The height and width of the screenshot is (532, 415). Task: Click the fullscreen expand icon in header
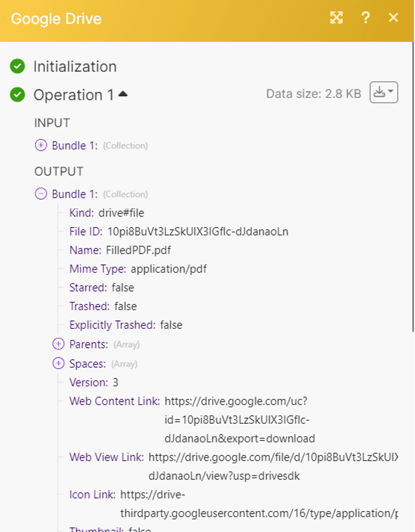(336, 17)
